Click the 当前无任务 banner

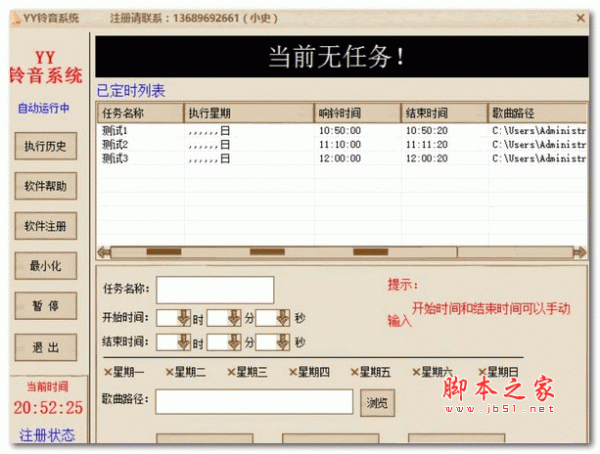pyautogui.click(x=342, y=57)
